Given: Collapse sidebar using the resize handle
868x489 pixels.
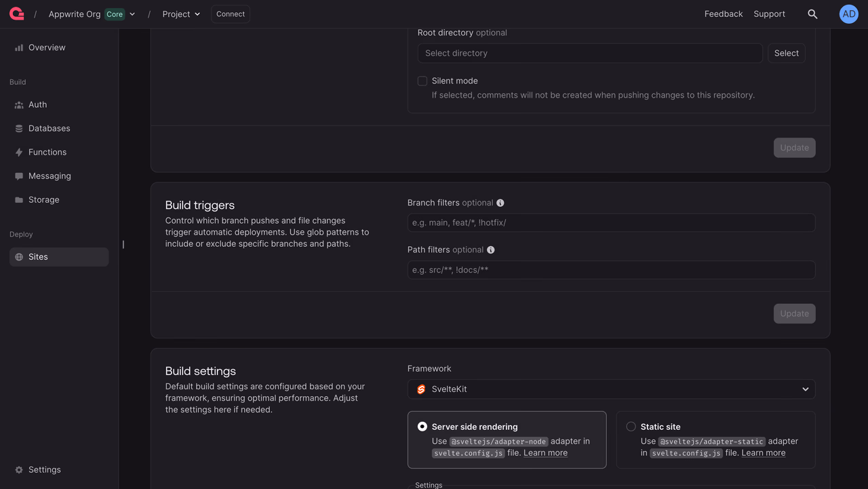Looking at the screenshot, I should pyautogui.click(x=123, y=244).
